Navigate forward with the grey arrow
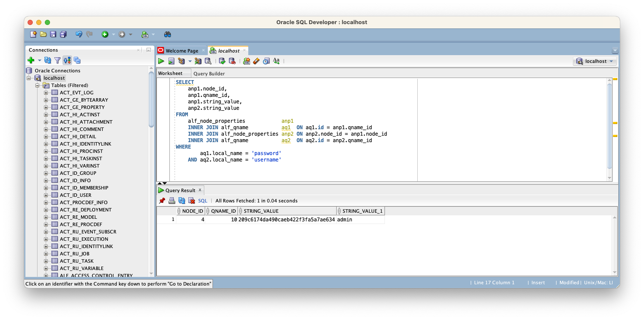 coord(122,34)
